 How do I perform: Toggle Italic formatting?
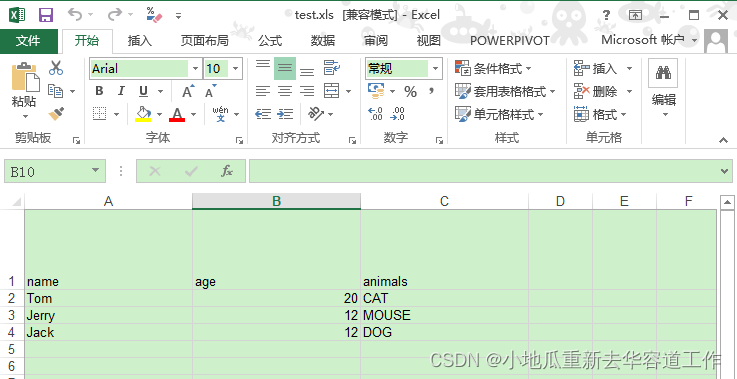point(121,91)
